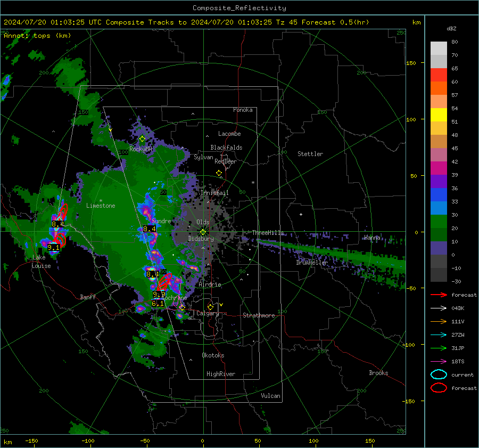Click the red 'forecast' ellipse legend icon
The width and height of the screenshot is (479, 448).
click(439, 388)
